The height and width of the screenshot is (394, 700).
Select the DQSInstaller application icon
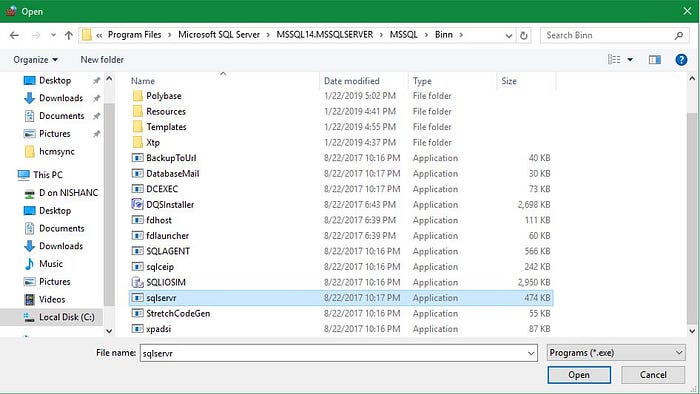tap(138, 204)
